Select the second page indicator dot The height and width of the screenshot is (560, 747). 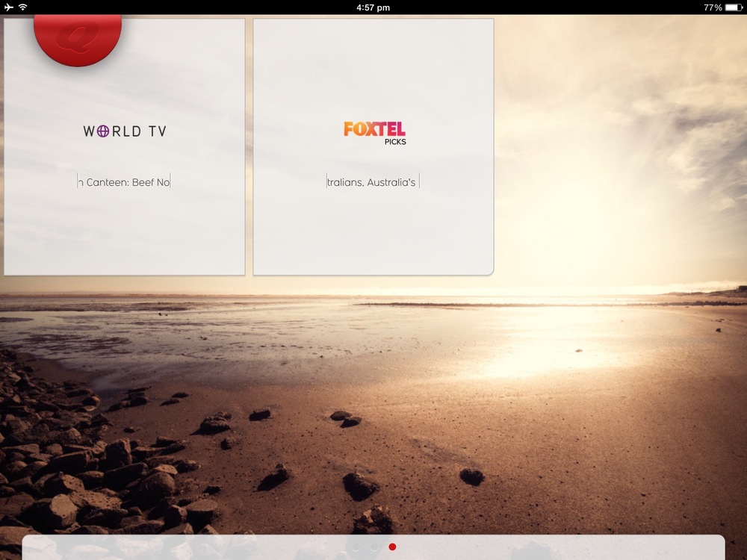pos(374,547)
